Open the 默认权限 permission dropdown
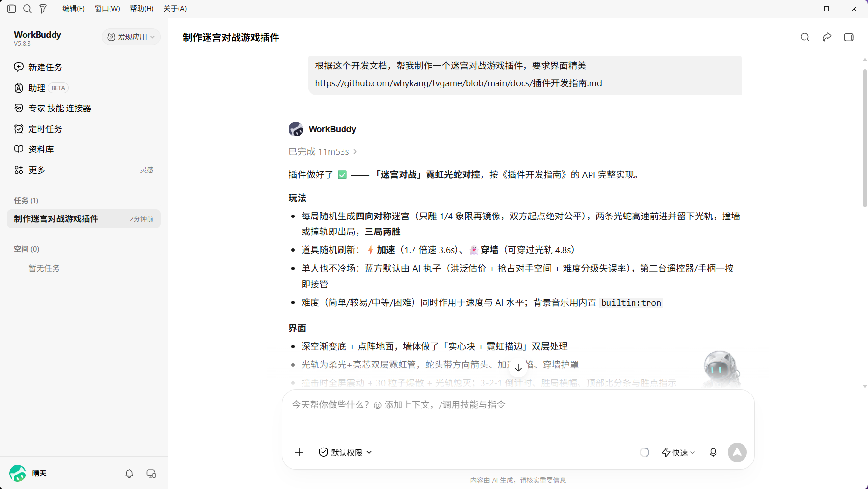868x489 pixels. (345, 452)
